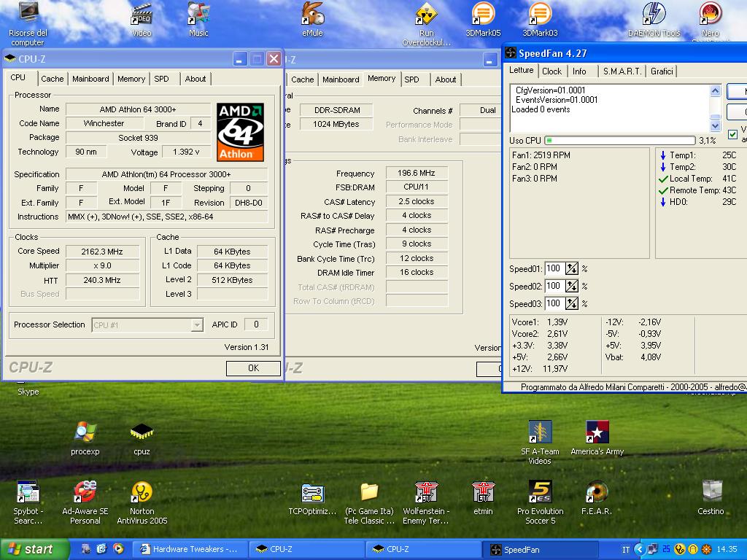Launch the etmin desktop shortcut
Screen dimensions: 747x560
483,498
